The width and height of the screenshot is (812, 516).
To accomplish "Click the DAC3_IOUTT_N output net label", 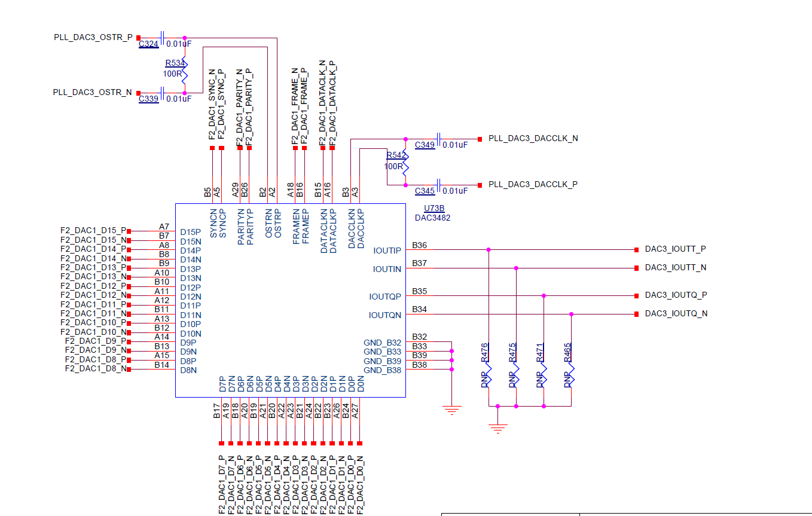I will click(676, 267).
